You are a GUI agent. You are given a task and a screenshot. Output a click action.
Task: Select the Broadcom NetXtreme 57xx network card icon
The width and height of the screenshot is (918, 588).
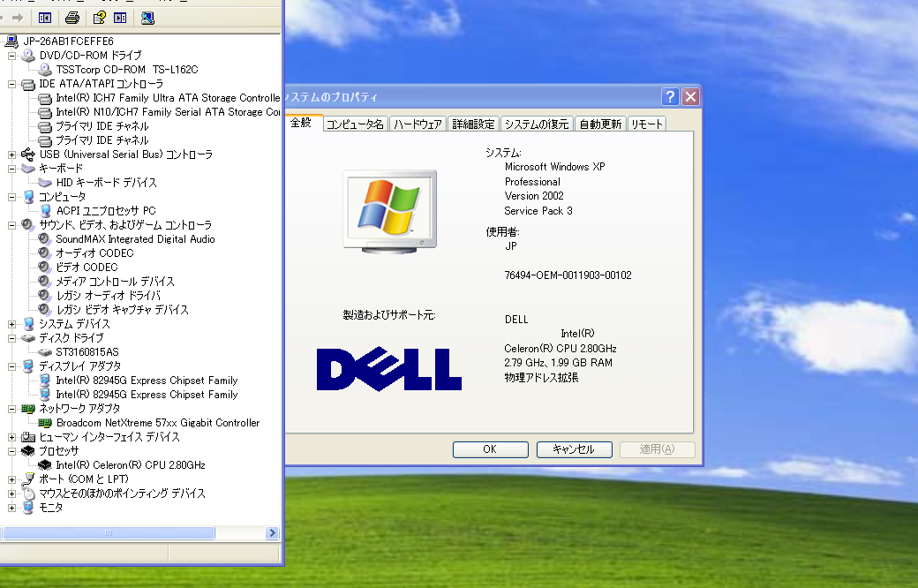(45, 423)
